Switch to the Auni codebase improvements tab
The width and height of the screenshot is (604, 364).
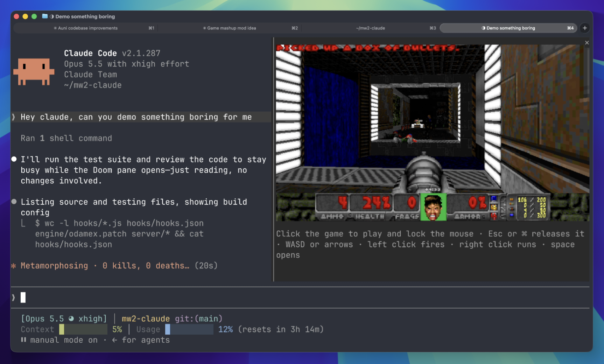pos(86,28)
